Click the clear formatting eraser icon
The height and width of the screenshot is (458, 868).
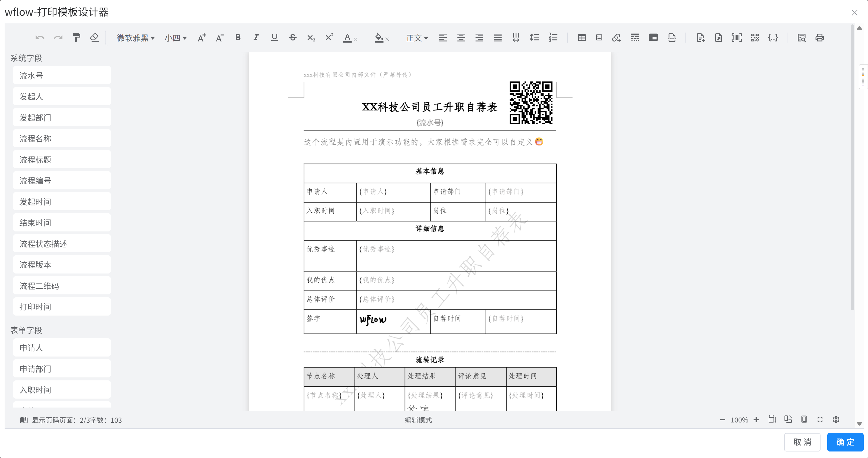[x=95, y=37]
